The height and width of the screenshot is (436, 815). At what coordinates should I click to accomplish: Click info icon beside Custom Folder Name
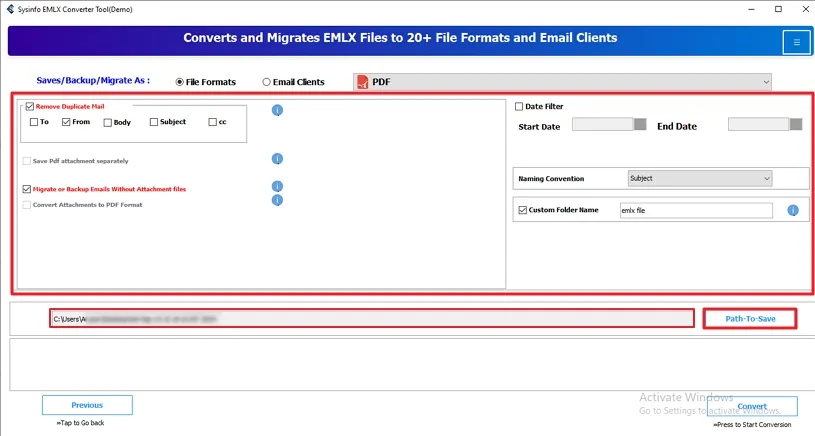coord(793,210)
